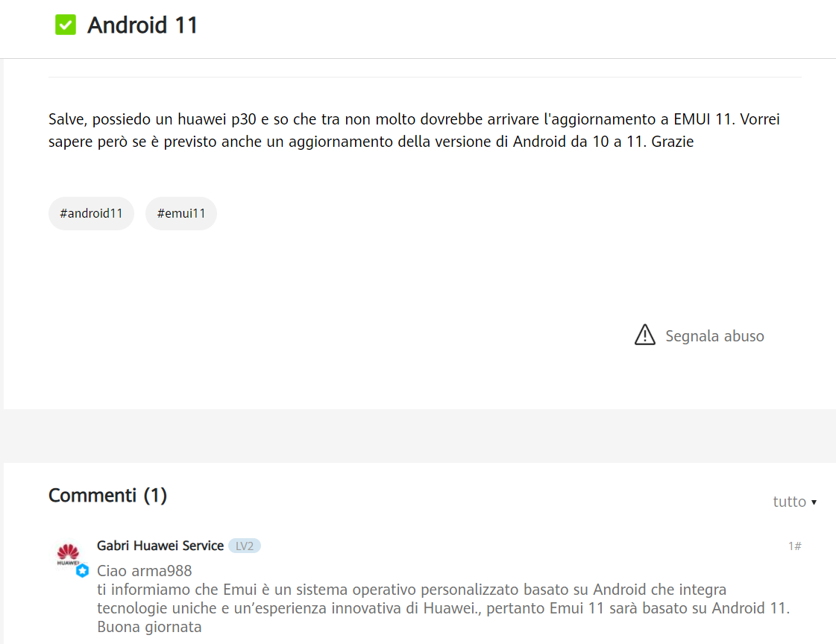The height and width of the screenshot is (644, 836).
Task: Select the #emui11 hashtag
Action: 181,214
